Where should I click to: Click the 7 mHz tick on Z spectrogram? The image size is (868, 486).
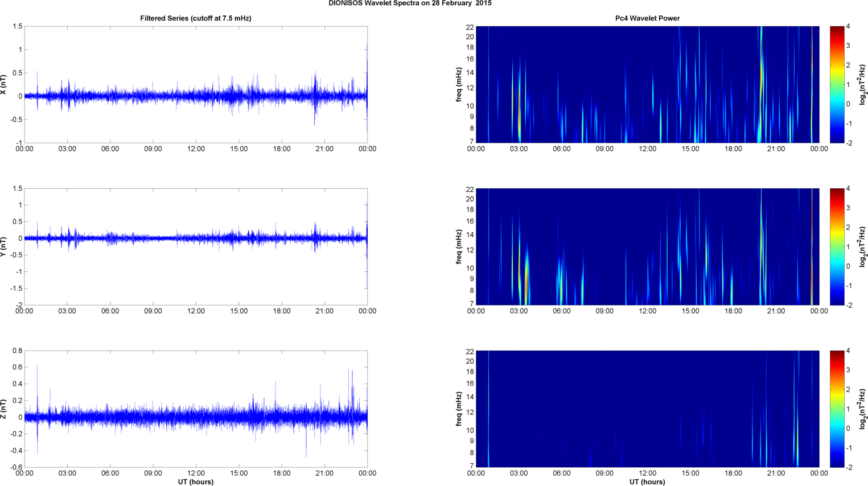click(472, 466)
